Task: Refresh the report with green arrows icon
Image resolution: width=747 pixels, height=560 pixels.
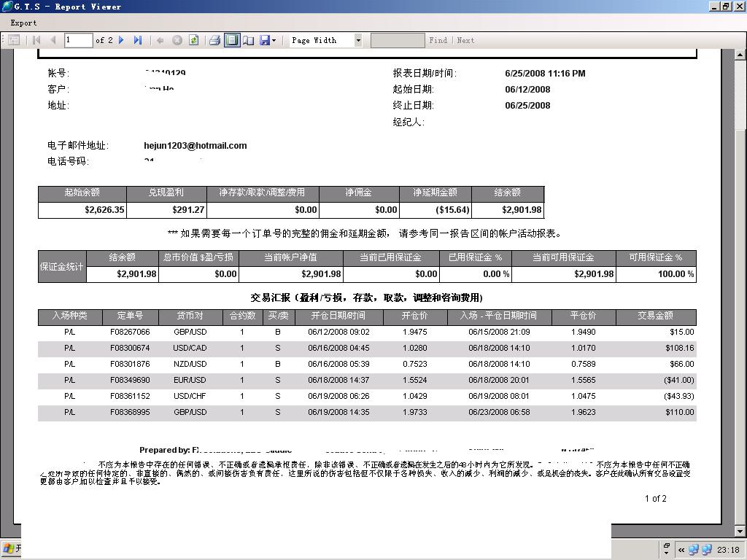Action: (x=194, y=41)
